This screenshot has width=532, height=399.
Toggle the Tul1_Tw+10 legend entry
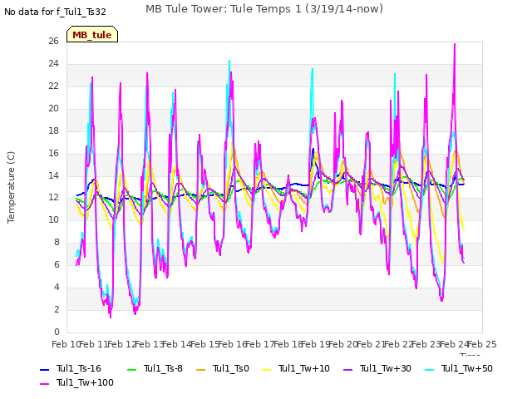[x=296, y=368]
